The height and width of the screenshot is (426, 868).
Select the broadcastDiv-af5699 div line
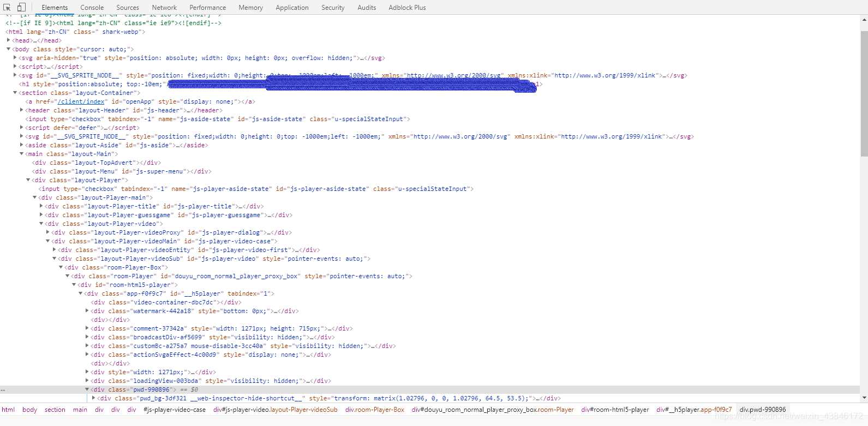coord(213,337)
